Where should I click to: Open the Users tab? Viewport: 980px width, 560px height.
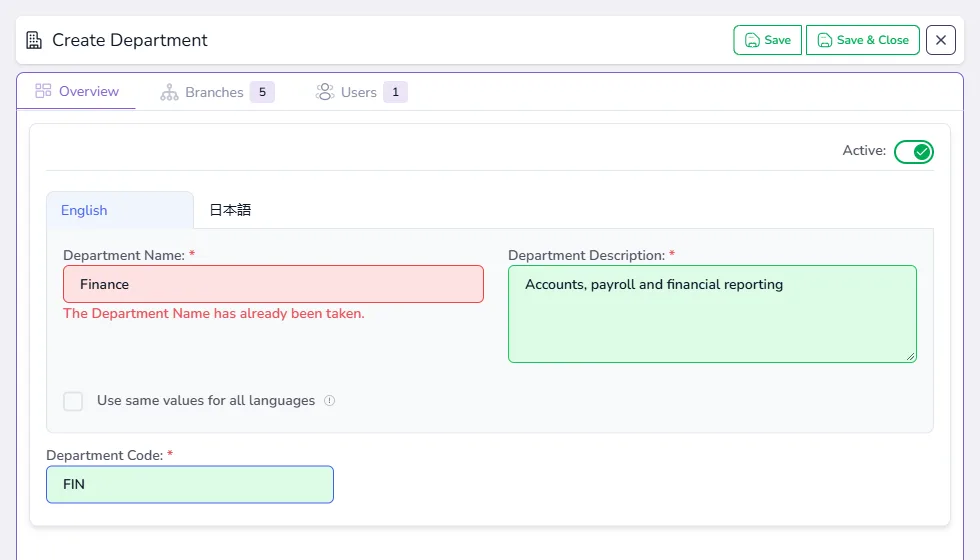pyautogui.click(x=361, y=92)
